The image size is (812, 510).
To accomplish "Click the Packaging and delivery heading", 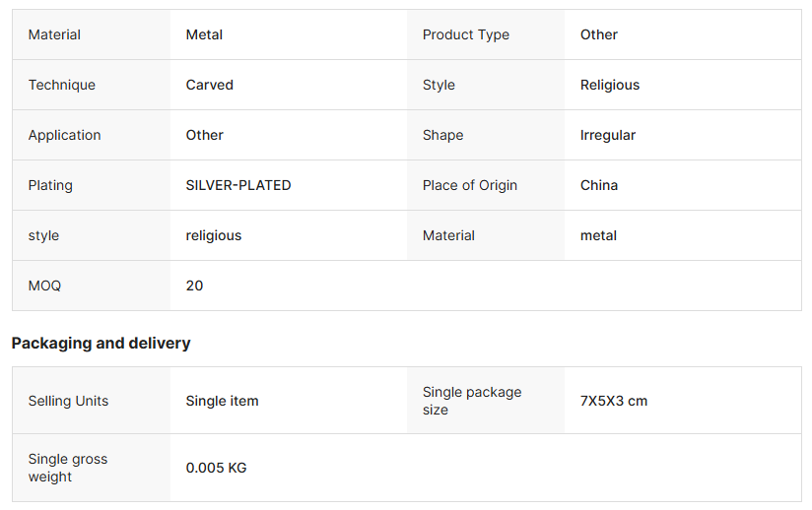I will tap(101, 343).
